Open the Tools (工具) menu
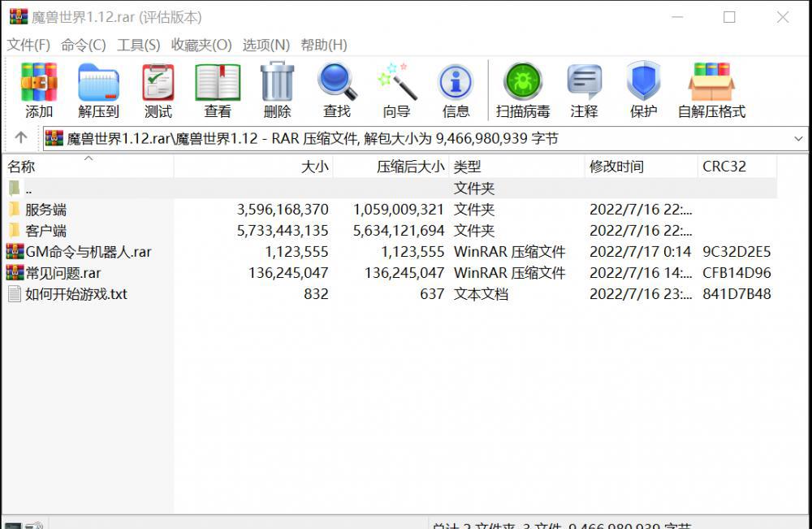The image size is (812, 529). click(x=138, y=45)
